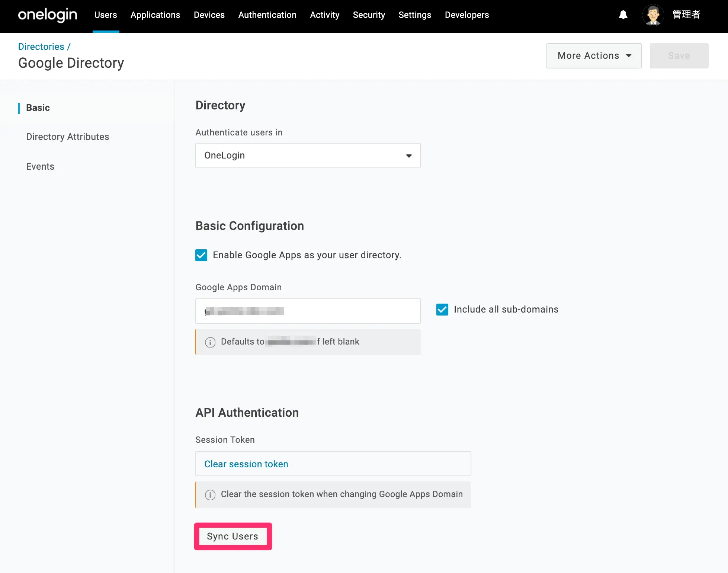Image resolution: width=728 pixels, height=573 pixels.
Task: Click the info icon beside Clear the session token note
Action: [x=210, y=494]
